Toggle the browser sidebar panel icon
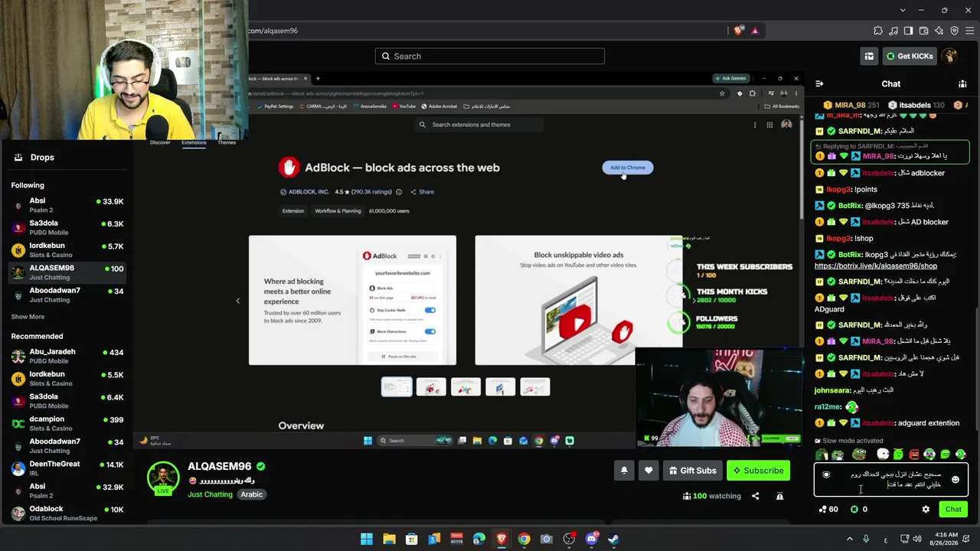This screenshot has height=551, width=980. (x=909, y=31)
